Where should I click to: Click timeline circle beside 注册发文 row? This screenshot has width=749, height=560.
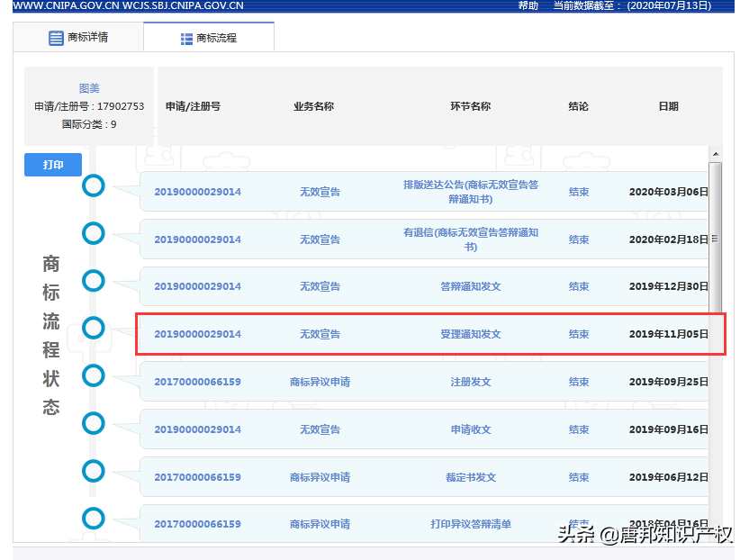coord(94,375)
